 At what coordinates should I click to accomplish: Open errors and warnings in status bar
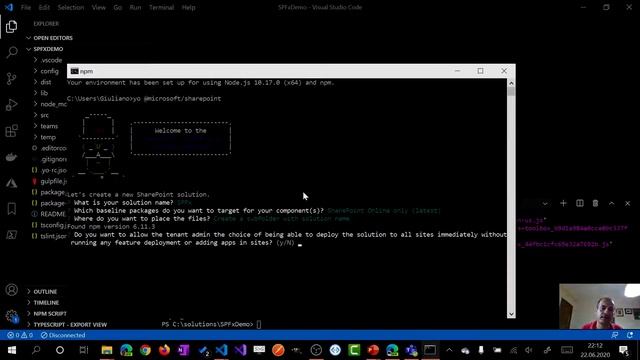20,335
